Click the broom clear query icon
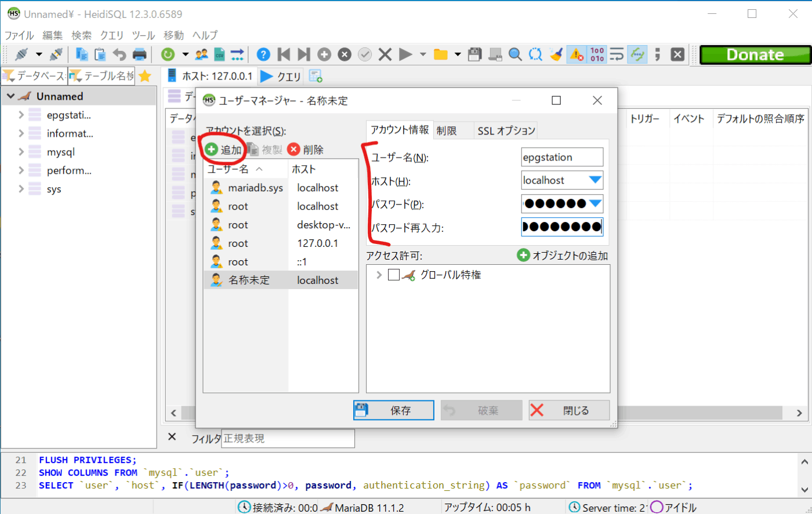The height and width of the screenshot is (514, 812). point(556,54)
